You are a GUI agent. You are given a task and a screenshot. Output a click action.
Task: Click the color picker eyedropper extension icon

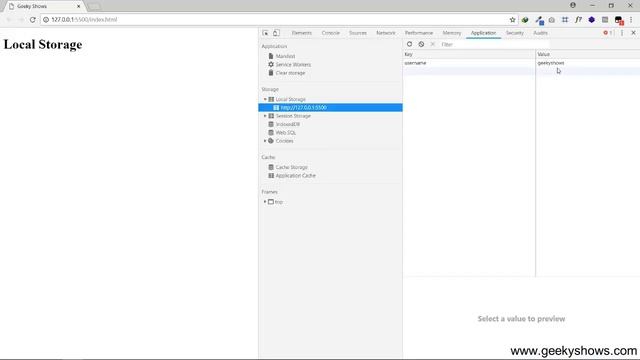[x=539, y=20]
